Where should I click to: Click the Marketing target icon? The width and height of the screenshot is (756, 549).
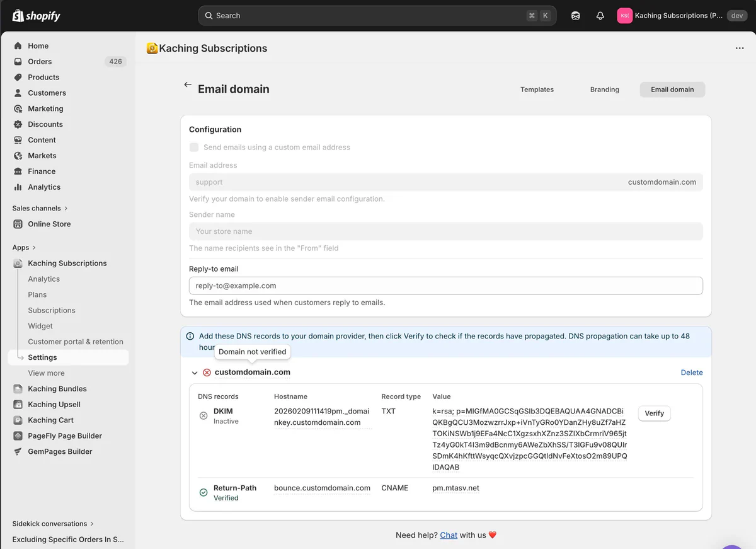click(18, 109)
